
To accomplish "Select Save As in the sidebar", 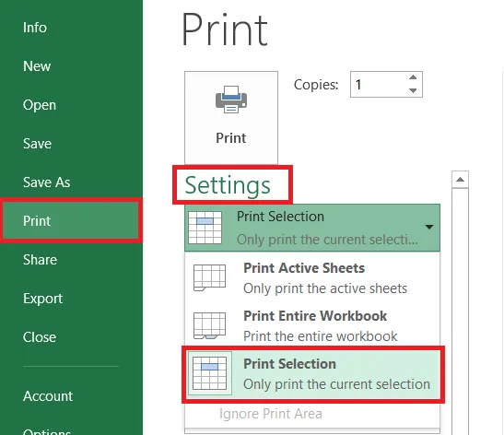I will click(46, 182).
